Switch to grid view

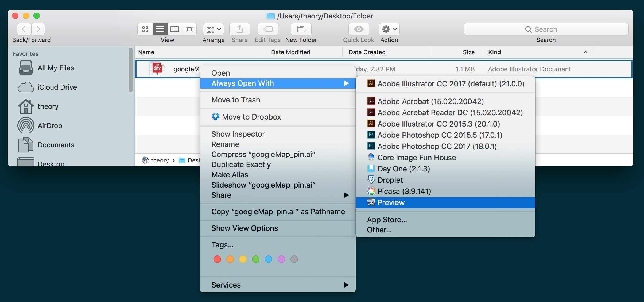click(x=145, y=29)
